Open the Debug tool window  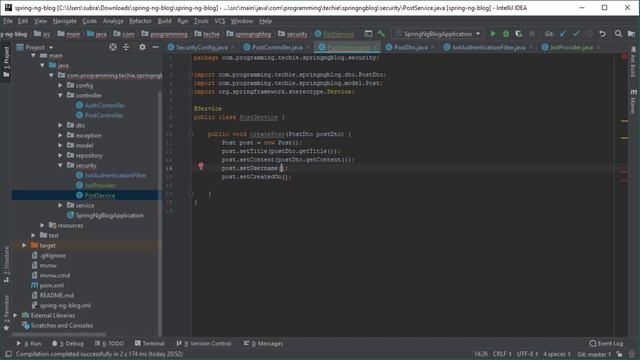tap(68, 344)
